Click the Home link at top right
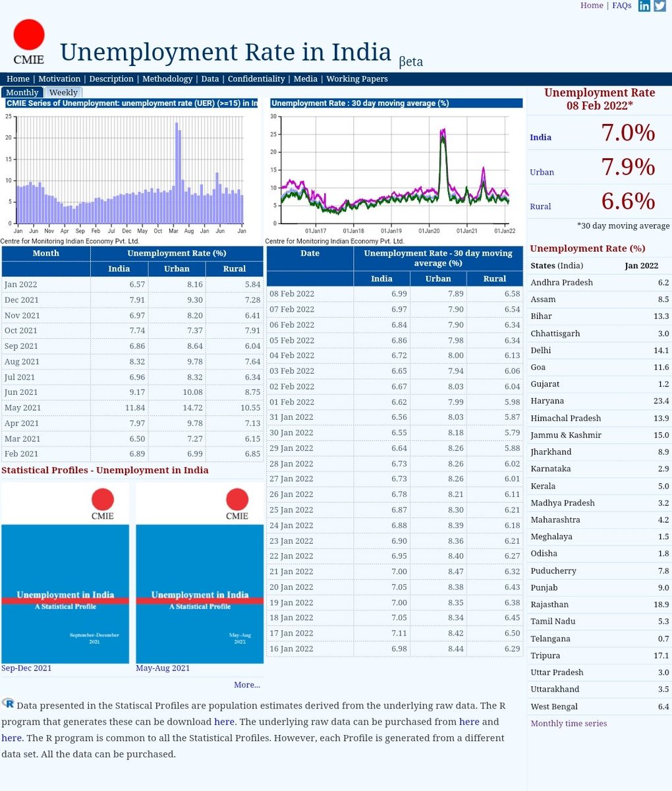 (x=592, y=5)
